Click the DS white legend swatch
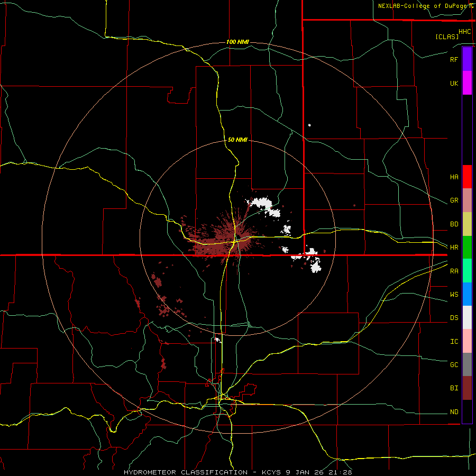 pos(467,317)
